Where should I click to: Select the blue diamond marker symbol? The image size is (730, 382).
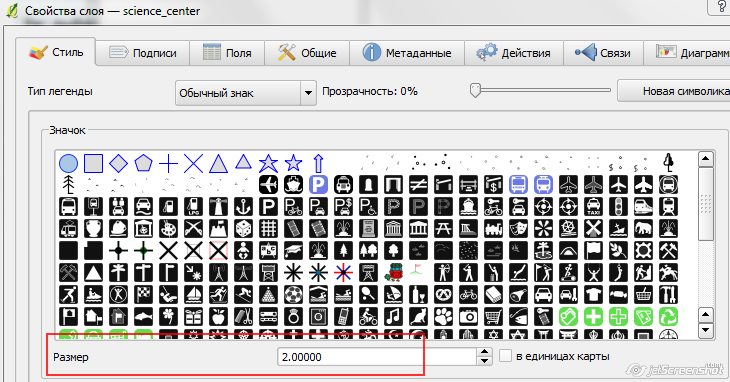coord(118,163)
